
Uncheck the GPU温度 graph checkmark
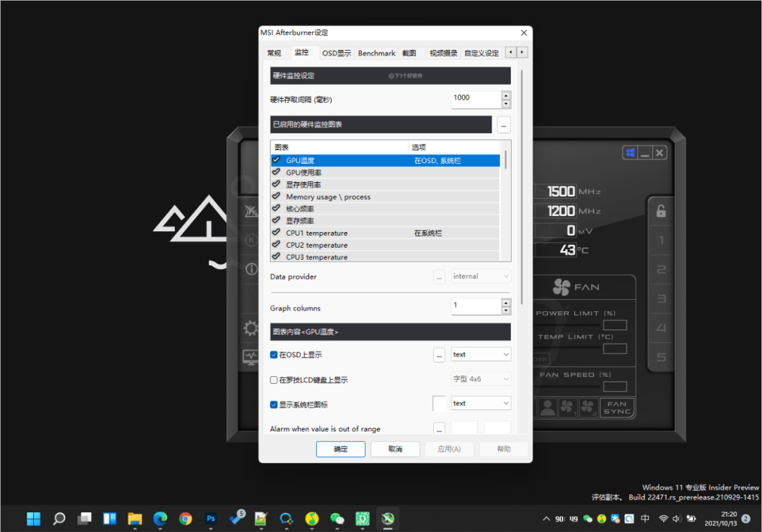[276, 160]
